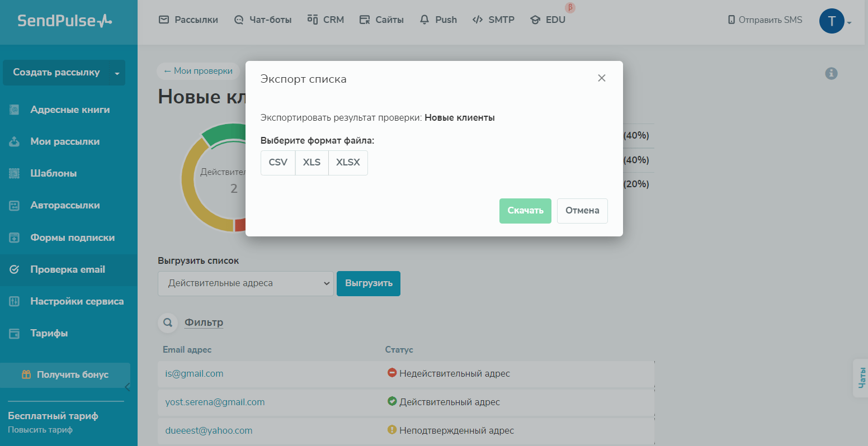Close the Экспорт списка dialog
The height and width of the screenshot is (446, 868).
pyautogui.click(x=602, y=78)
